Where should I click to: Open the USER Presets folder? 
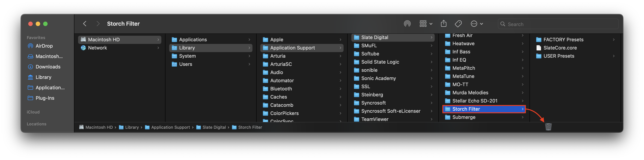[575, 56]
